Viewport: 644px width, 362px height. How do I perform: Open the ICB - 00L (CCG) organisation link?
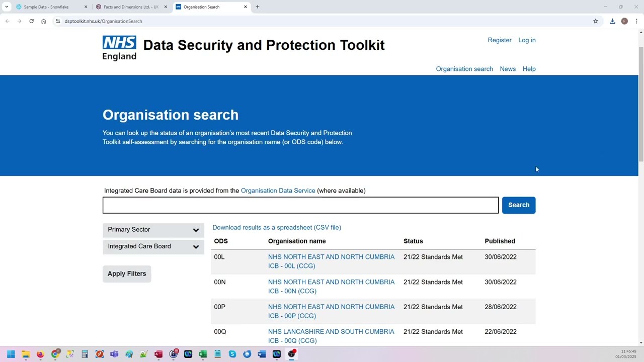tap(331, 261)
